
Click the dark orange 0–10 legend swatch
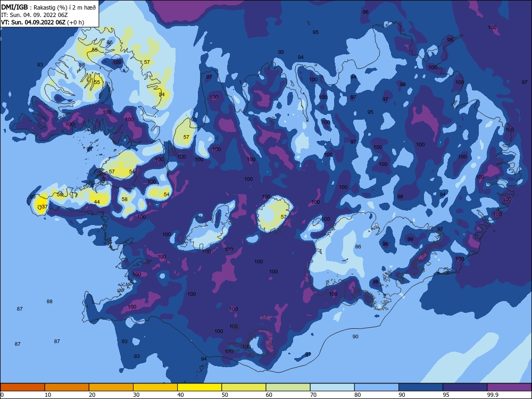tap(22, 387)
